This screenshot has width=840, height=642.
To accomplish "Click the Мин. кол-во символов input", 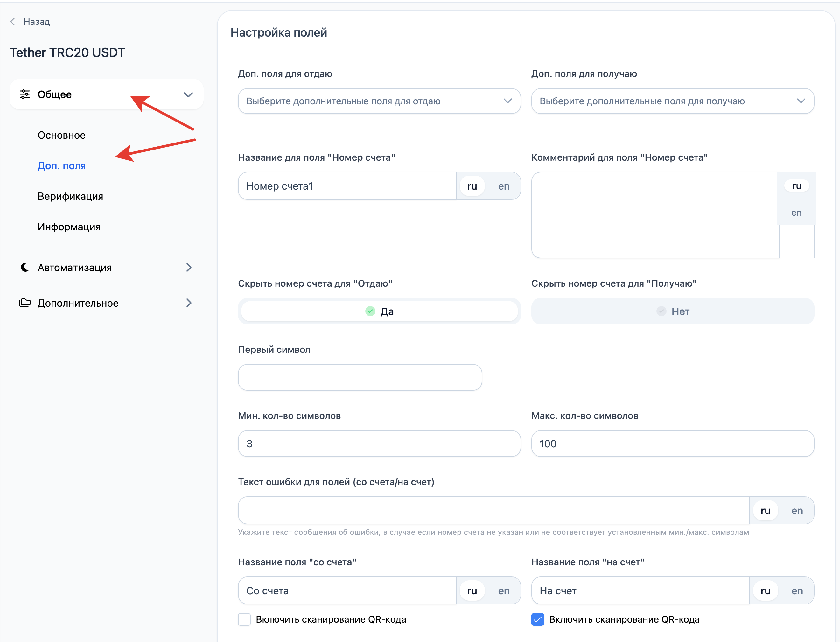I will pos(379,443).
